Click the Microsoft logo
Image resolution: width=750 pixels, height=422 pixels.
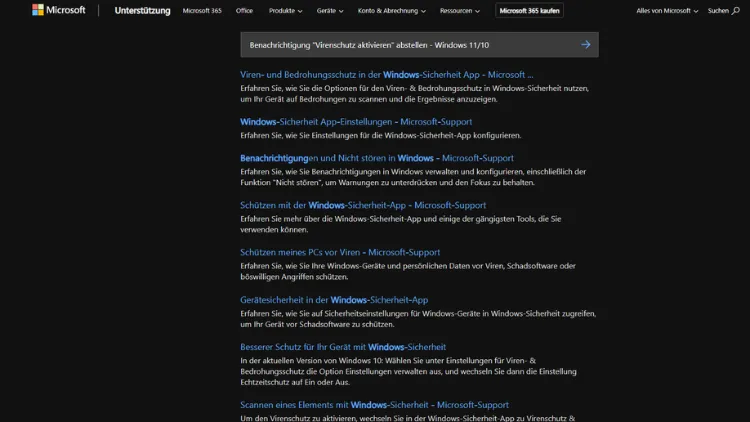click(58, 10)
